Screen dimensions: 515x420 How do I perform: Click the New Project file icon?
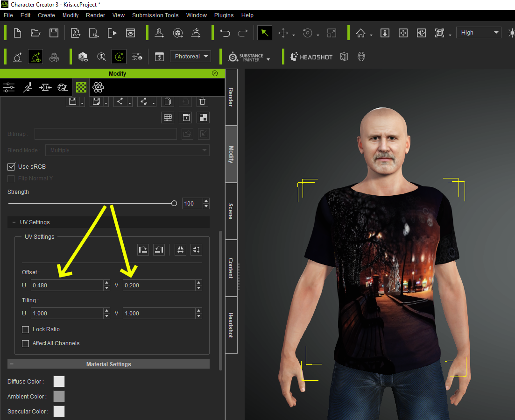click(x=17, y=33)
